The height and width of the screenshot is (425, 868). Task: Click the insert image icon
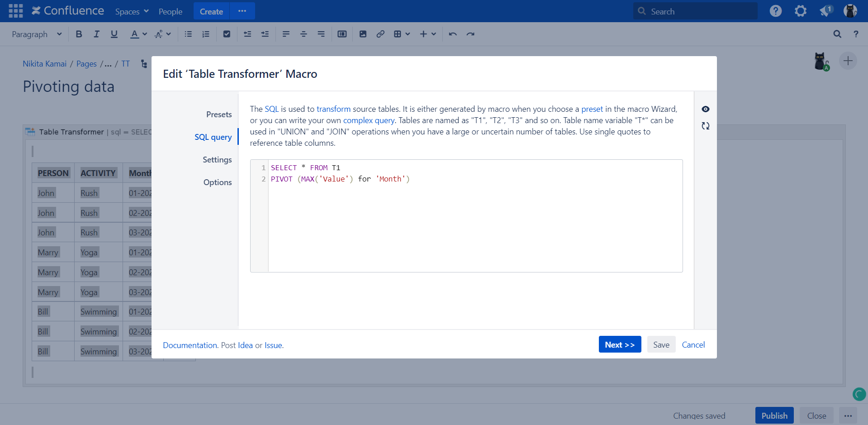point(363,34)
